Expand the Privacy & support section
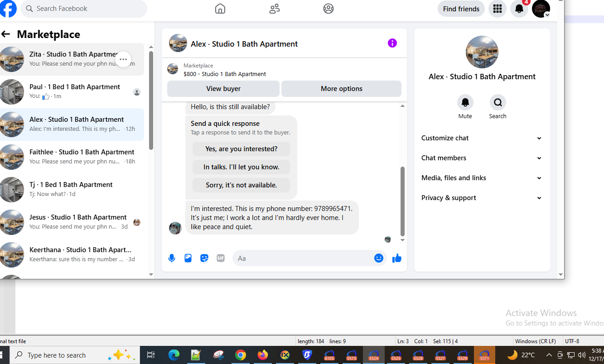Image resolution: width=604 pixels, height=364 pixels. (482, 198)
